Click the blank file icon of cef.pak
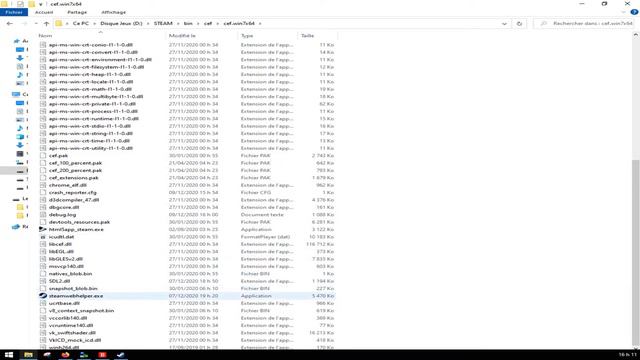Viewport: 640px width, 360px height. pos(43,155)
